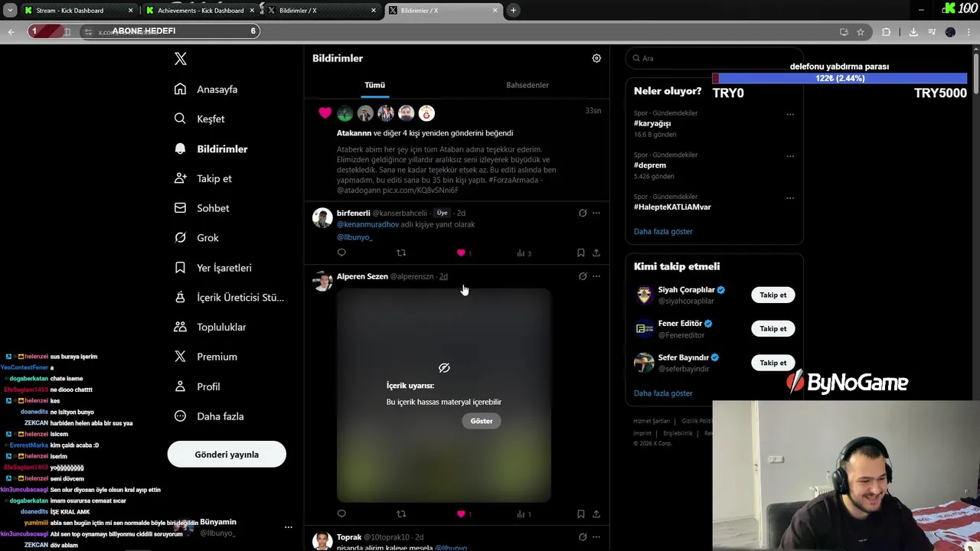Click the X logo in the sidebar
This screenshot has height=551, width=980.
(x=180, y=58)
